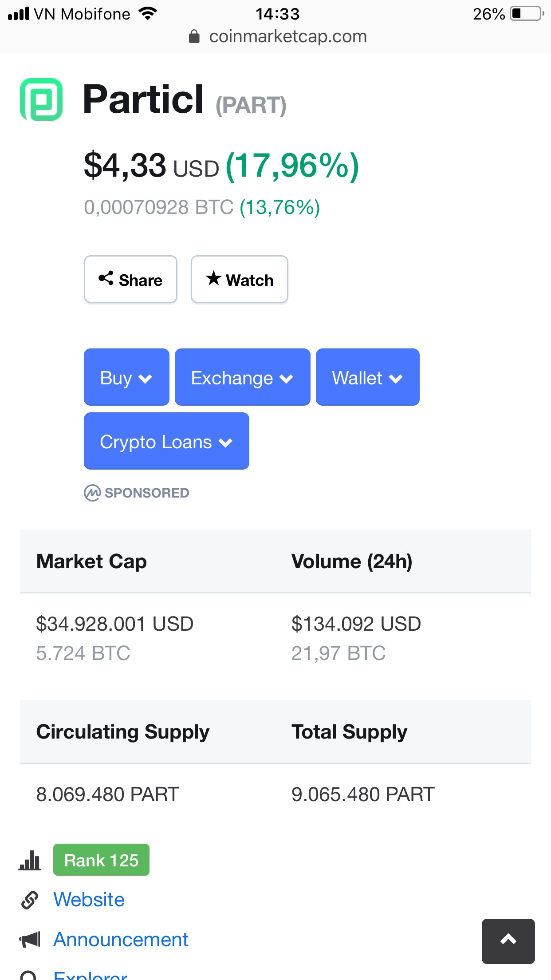This screenshot has height=980, width=551.
Task: Click the CoinMarketCap sponsored logo icon
Action: pyautogui.click(x=92, y=493)
